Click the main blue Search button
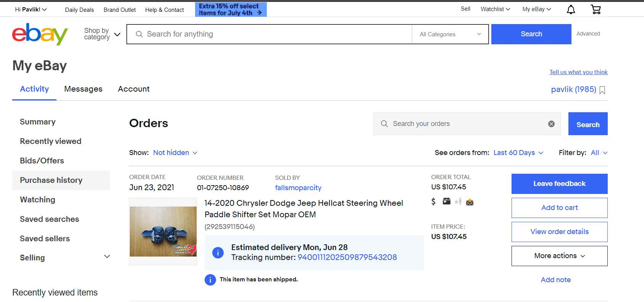This screenshot has width=644, height=302. pyautogui.click(x=531, y=34)
